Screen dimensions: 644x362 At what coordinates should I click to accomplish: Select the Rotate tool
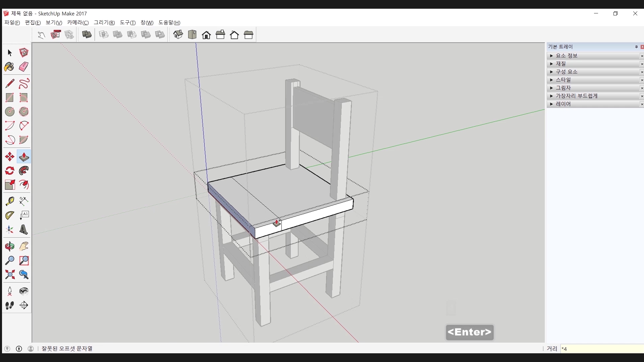point(9,171)
